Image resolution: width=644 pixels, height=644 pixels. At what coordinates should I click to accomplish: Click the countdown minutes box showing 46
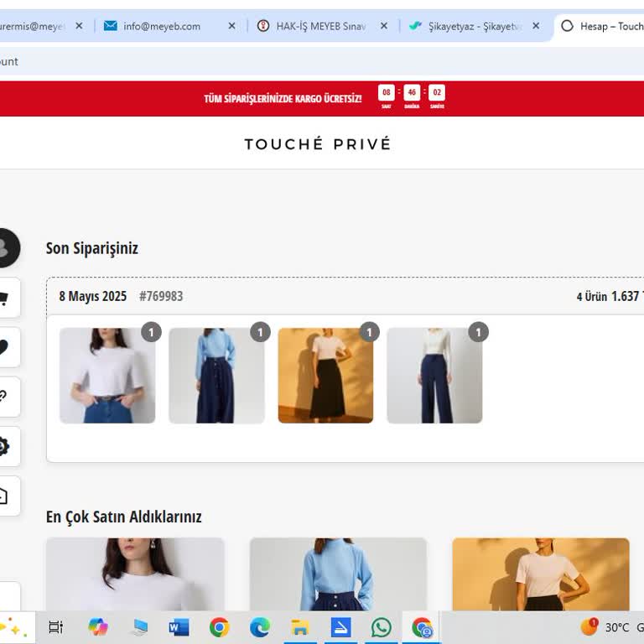click(x=412, y=92)
